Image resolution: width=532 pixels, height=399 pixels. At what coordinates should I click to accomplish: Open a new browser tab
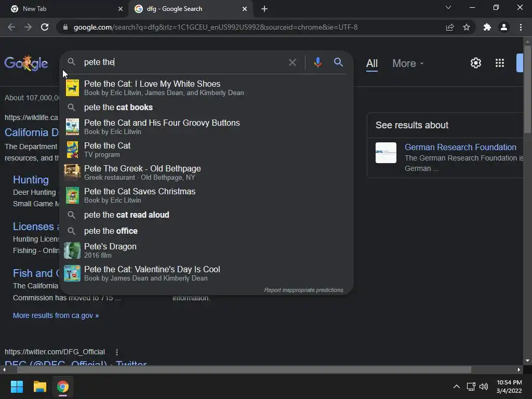(x=264, y=9)
